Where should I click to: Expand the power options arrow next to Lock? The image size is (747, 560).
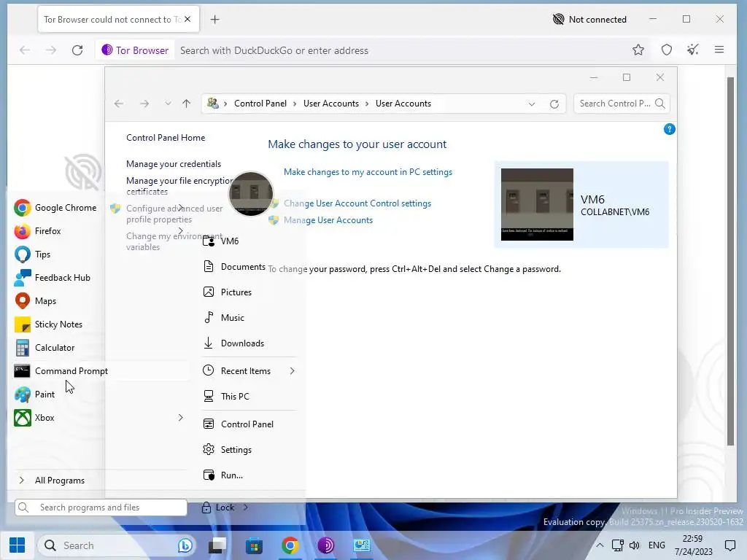click(x=245, y=507)
